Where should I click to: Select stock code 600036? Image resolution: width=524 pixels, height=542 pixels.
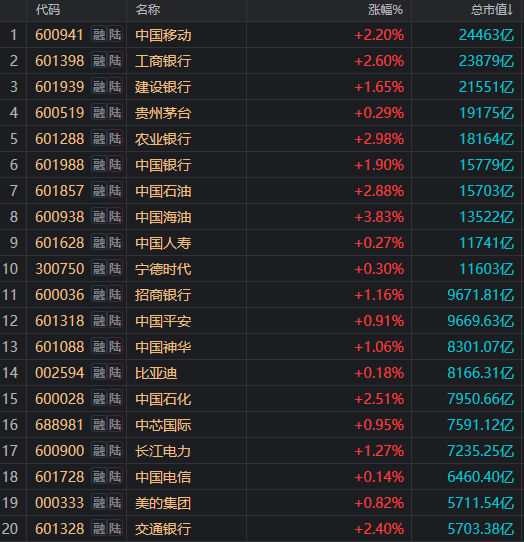(x=60, y=295)
